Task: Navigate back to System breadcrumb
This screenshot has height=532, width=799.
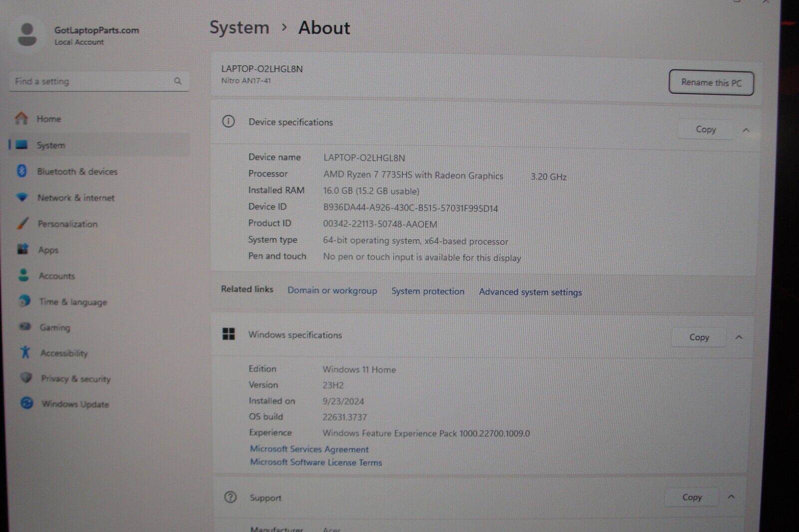Action: coord(239,27)
